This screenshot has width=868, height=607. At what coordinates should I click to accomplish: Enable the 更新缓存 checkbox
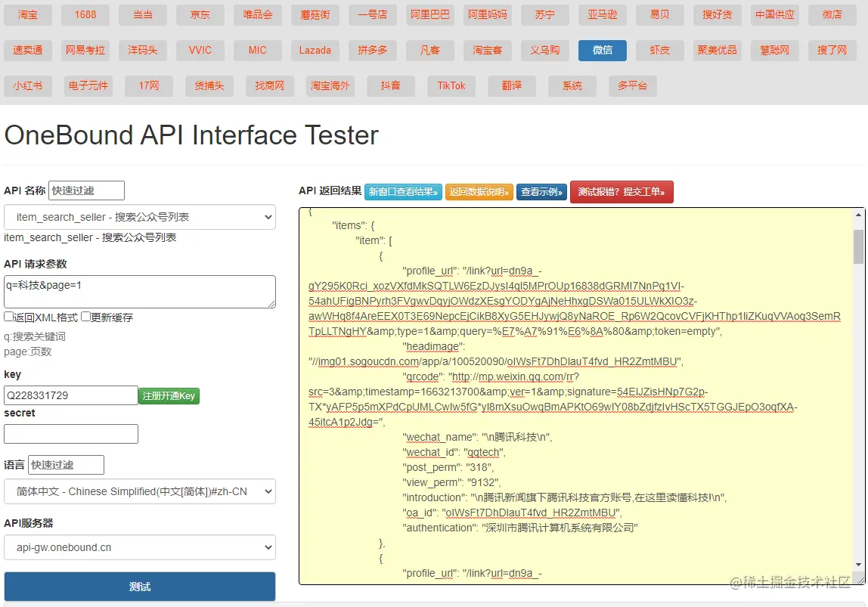[x=85, y=317]
